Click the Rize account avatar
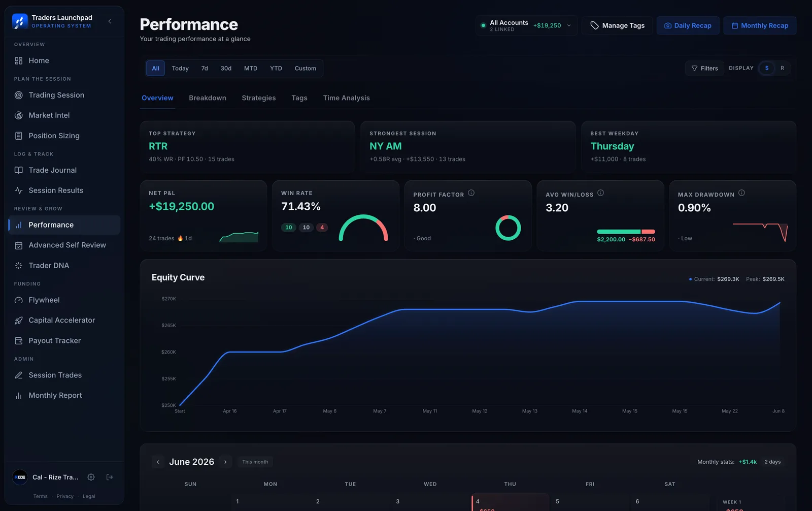The width and height of the screenshot is (812, 511). pos(20,477)
